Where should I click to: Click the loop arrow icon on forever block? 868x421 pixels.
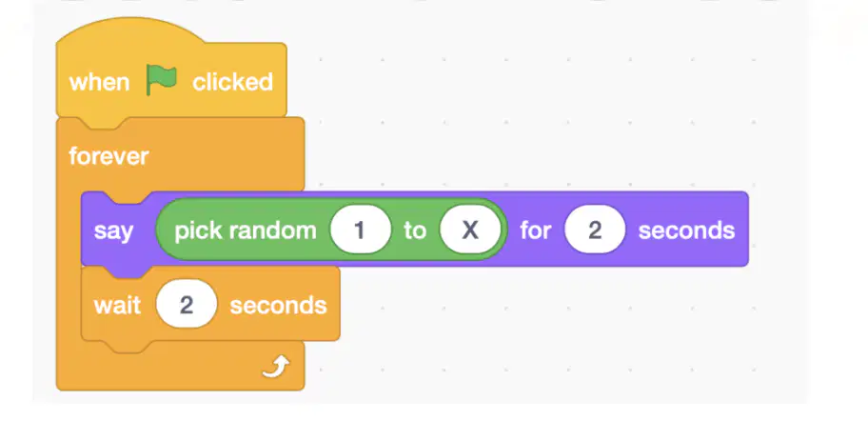tap(276, 367)
